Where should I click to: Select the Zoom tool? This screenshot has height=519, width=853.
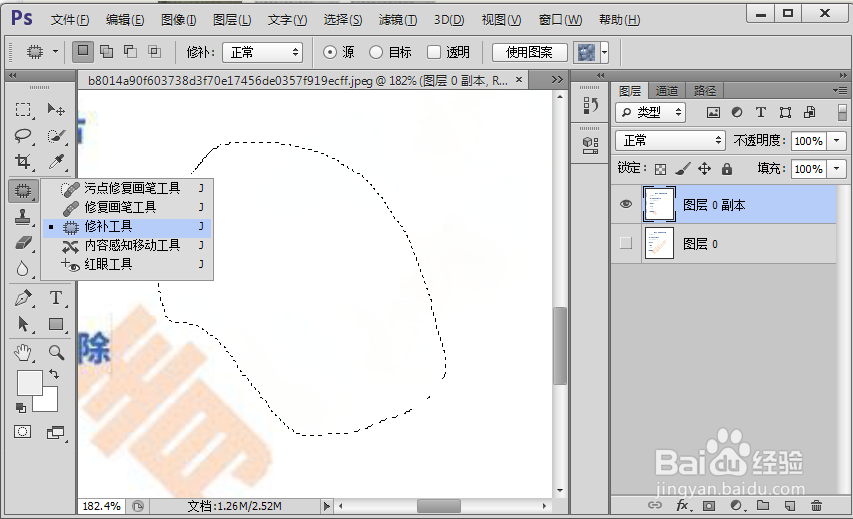tap(56, 353)
